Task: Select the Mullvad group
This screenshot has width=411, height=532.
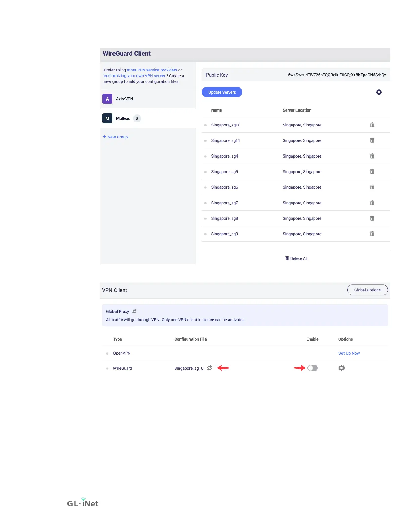Action: [x=148, y=118]
